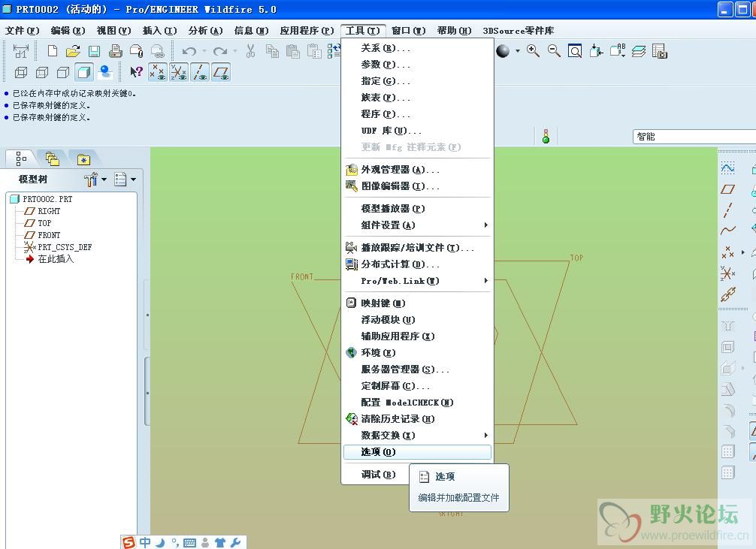Click the traffic light regeneration status icon
756x549 pixels.
point(546,137)
